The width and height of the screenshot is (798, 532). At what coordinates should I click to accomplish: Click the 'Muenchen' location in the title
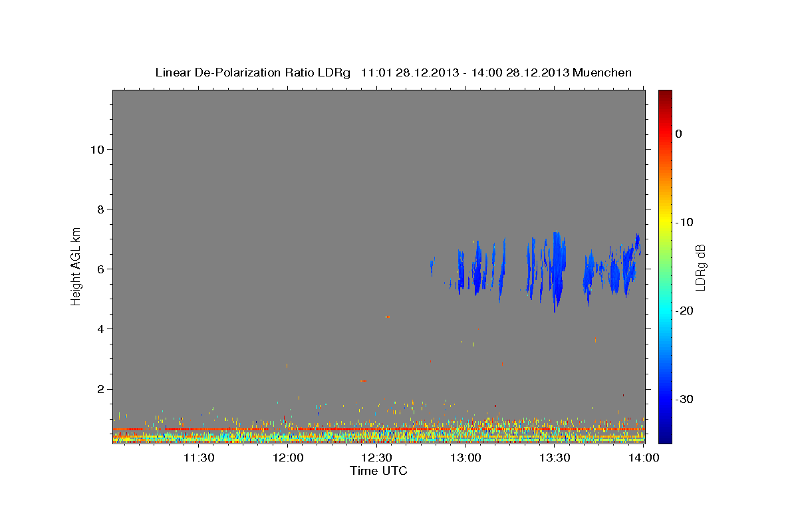603,72
